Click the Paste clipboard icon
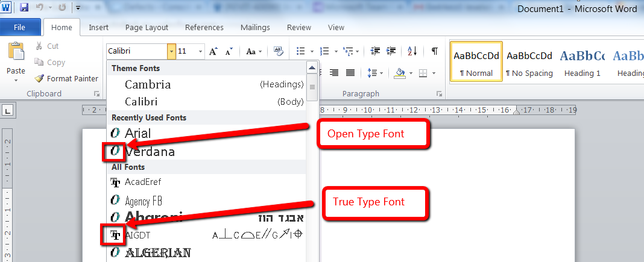Viewport: 644px width, 262px height. (16, 52)
